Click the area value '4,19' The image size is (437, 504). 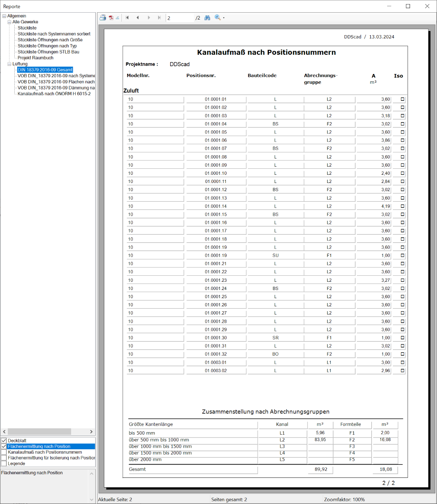385,206
